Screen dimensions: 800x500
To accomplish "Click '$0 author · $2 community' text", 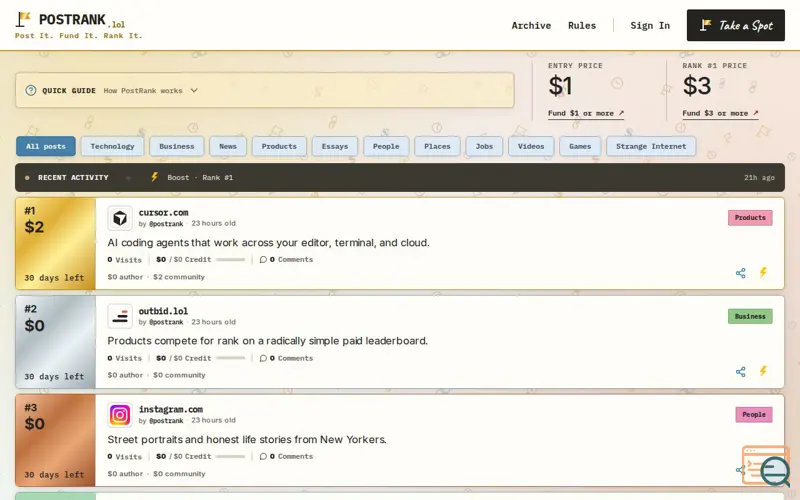I will point(156,277).
